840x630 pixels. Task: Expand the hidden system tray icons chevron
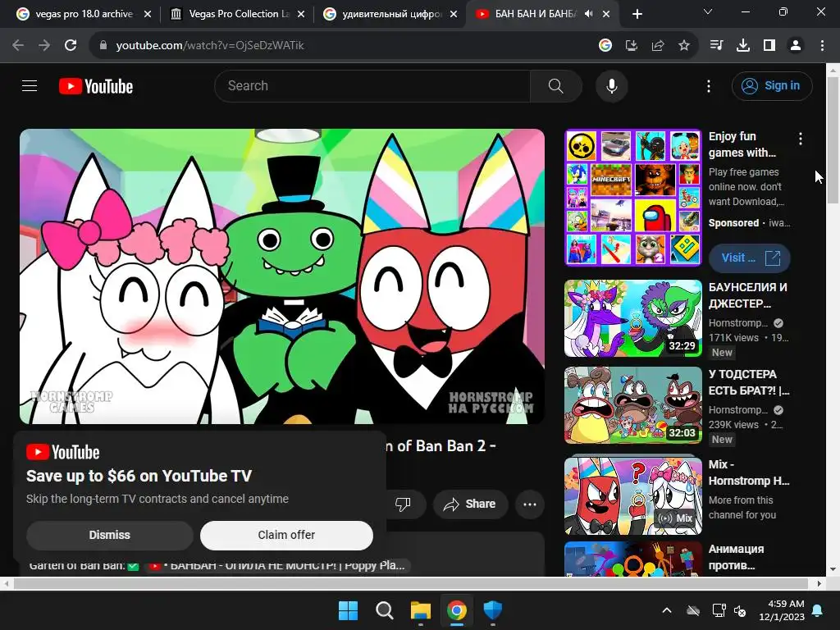pyautogui.click(x=667, y=610)
